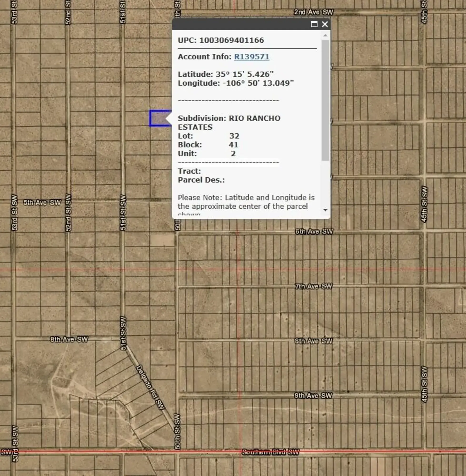Click the 6th Ave SW label
The width and height of the screenshot is (466, 476).
coord(314,232)
